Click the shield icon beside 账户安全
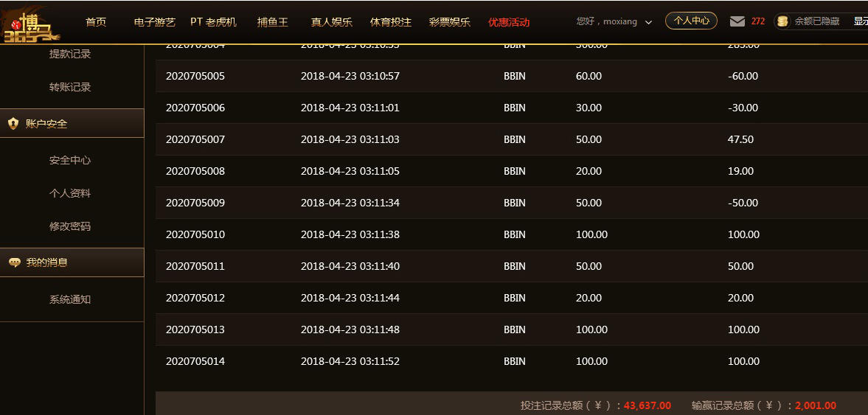 [x=13, y=124]
